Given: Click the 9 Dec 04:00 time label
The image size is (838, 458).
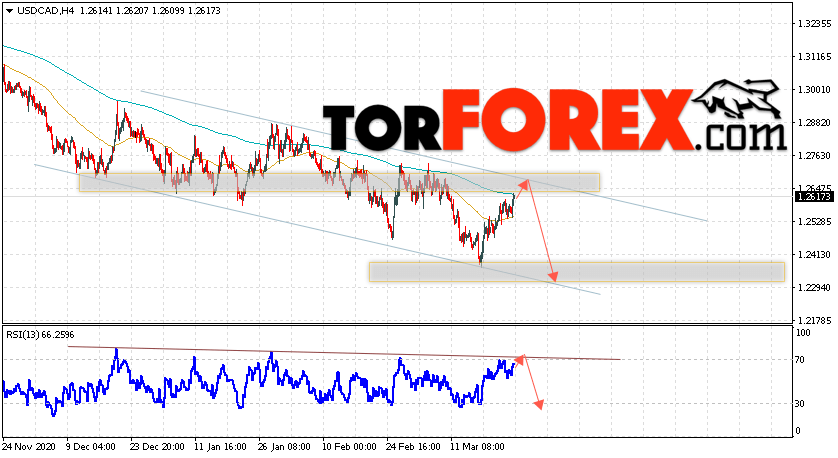Looking at the screenshot, I should [91, 447].
